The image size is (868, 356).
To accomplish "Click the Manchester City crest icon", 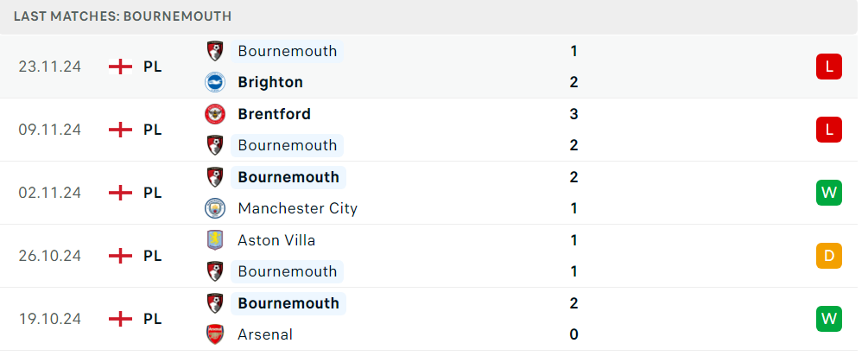I will tap(214, 208).
